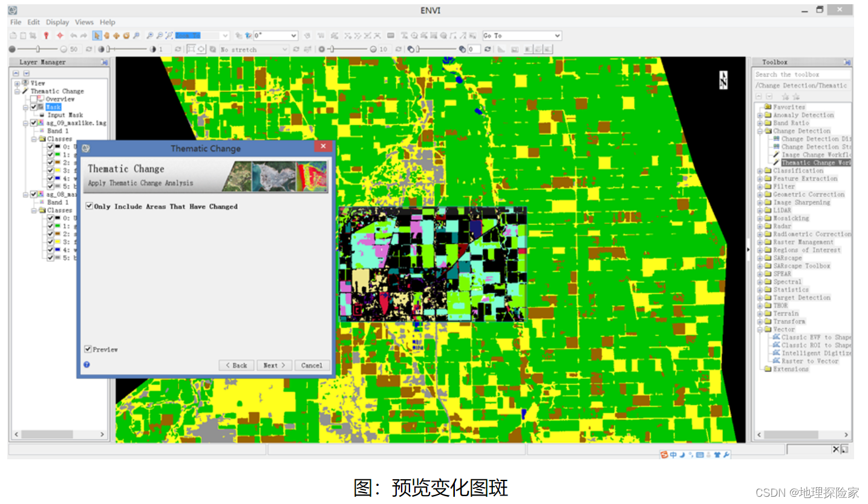
Task: Adjust the brightness slider
Action: coord(38,49)
